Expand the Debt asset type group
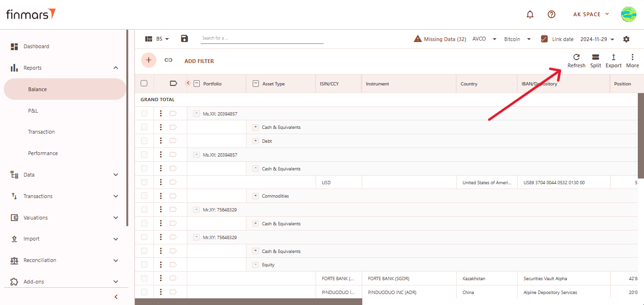The width and height of the screenshot is (644, 305). point(256,141)
